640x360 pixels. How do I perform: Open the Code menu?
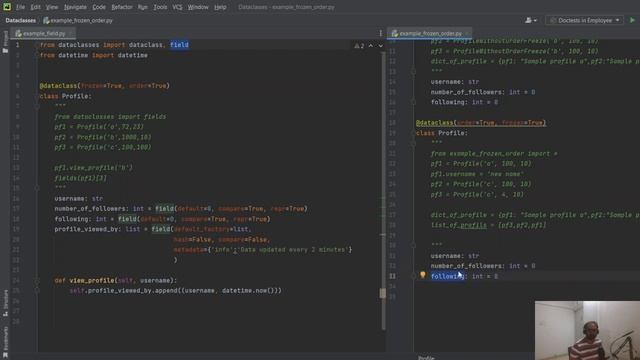(99, 7)
